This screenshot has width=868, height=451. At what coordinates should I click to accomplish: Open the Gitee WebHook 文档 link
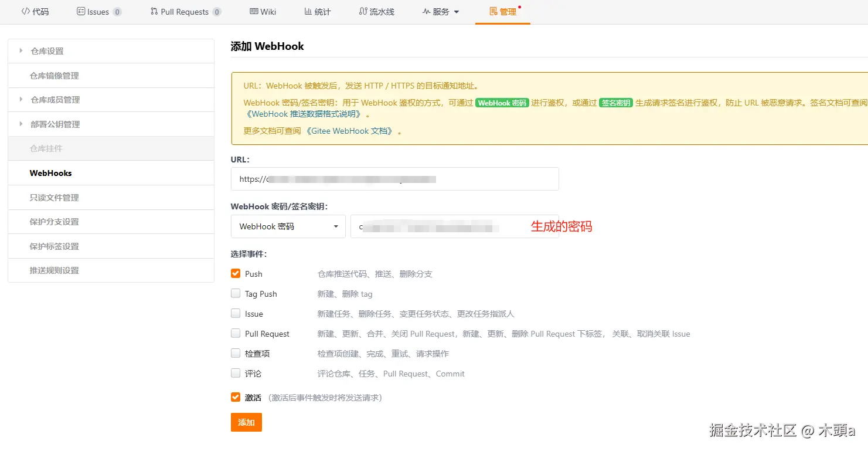pos(351,131)
